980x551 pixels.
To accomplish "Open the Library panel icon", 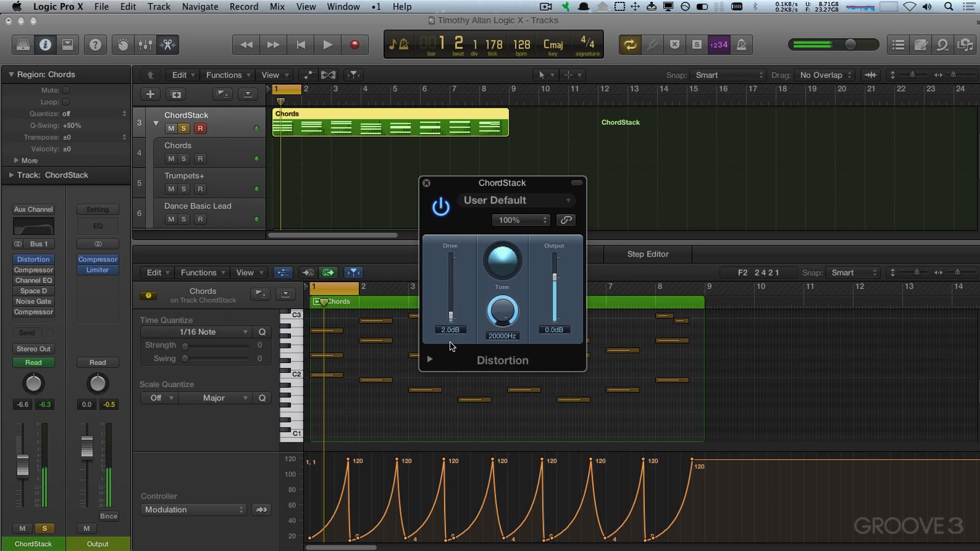I will 23,45.
